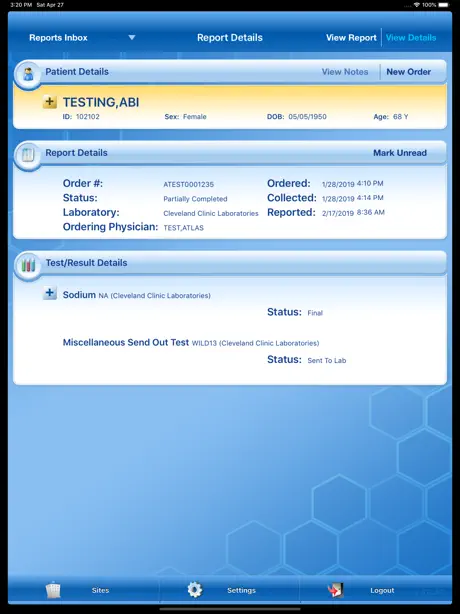Click status Sent To Lab
The height and width of the screenshot is (614, 460).
[327, 360]
